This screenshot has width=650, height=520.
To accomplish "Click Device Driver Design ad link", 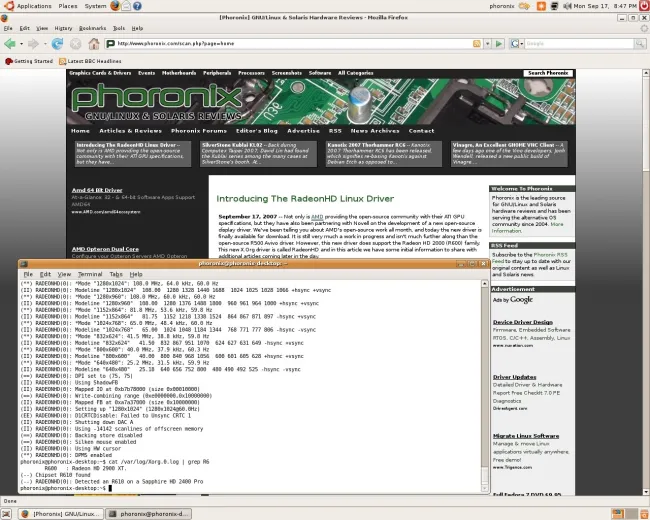I will tap(523, 322).
